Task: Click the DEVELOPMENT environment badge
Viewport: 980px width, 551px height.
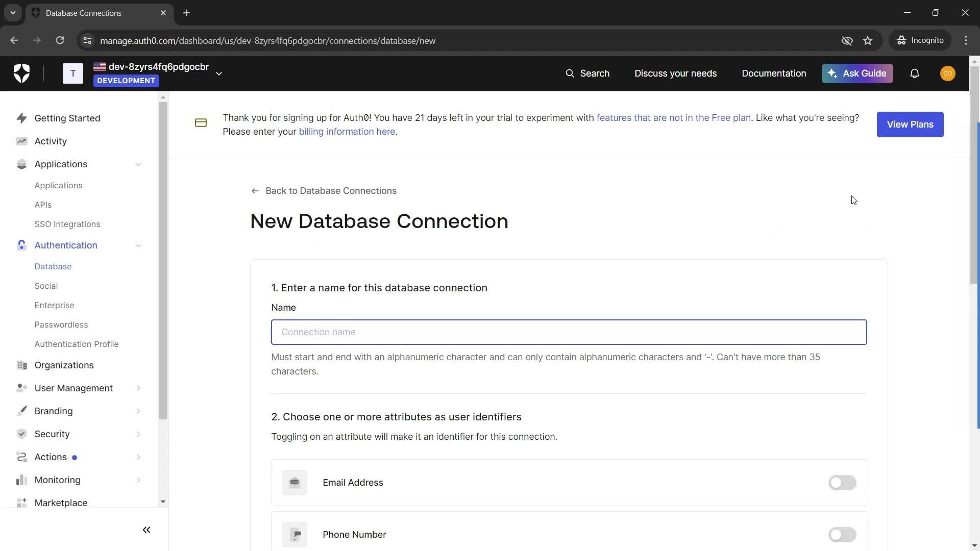Action: (126, 81)
